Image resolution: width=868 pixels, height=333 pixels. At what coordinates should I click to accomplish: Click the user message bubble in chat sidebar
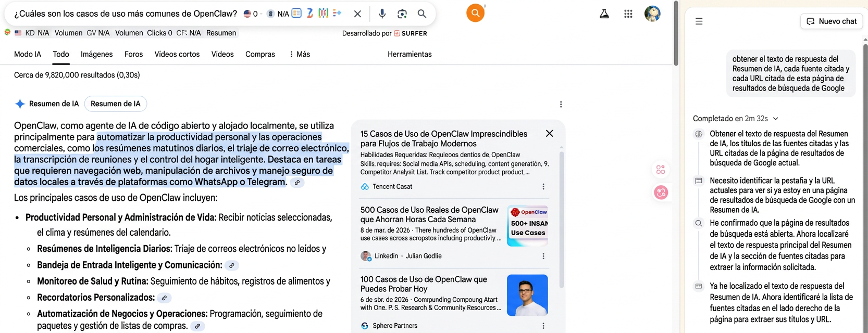coord(791,73)
